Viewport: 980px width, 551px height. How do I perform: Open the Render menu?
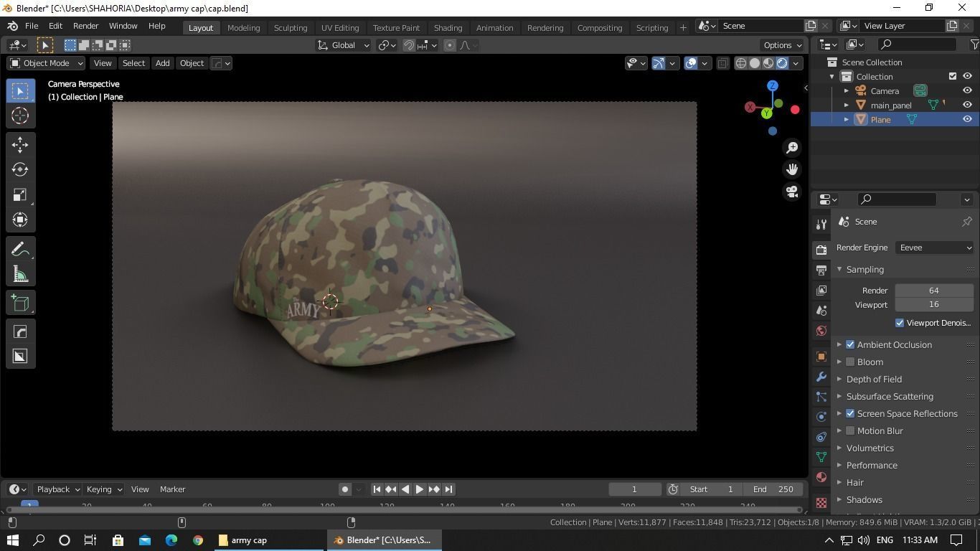(x=85, y=26)
